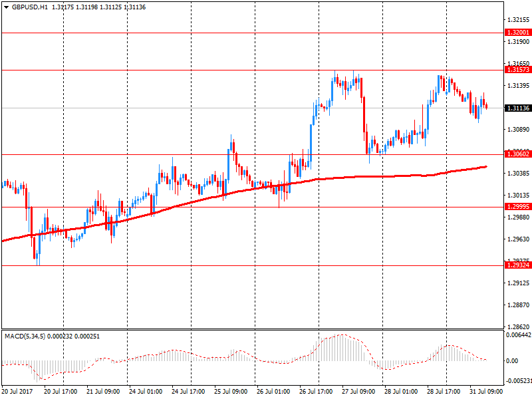Select the 1.30602 support level label
This screenshot has width=532, height=399.
[x=518, y=154]
